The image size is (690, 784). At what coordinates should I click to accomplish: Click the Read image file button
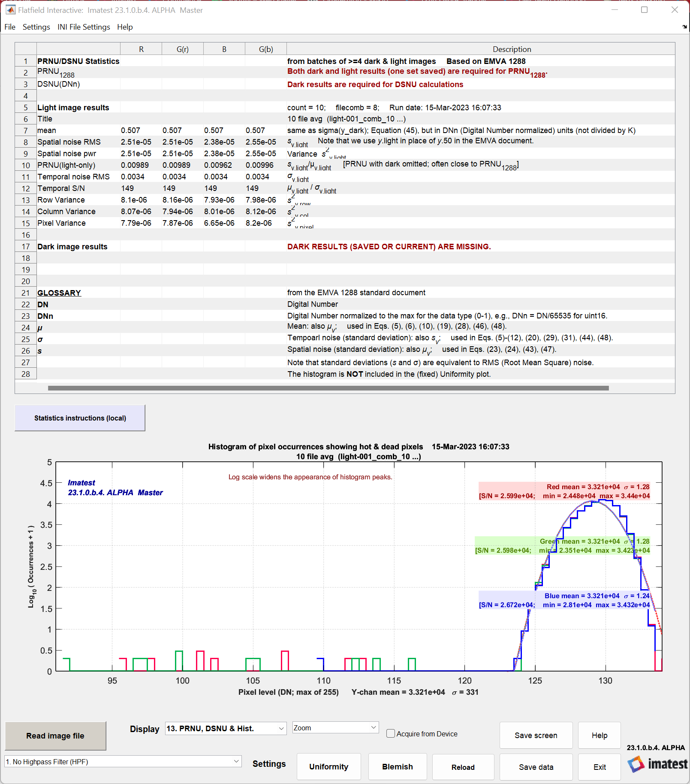pos(55,736)
